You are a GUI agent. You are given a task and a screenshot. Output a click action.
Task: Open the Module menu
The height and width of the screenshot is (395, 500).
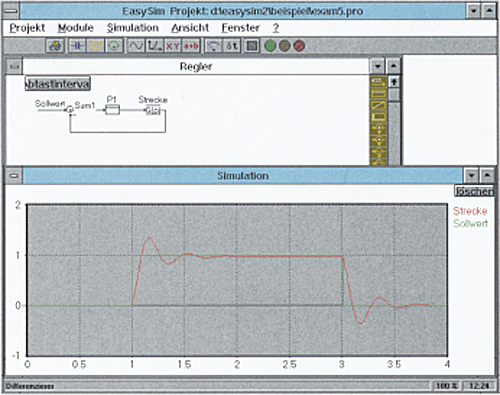76,28
